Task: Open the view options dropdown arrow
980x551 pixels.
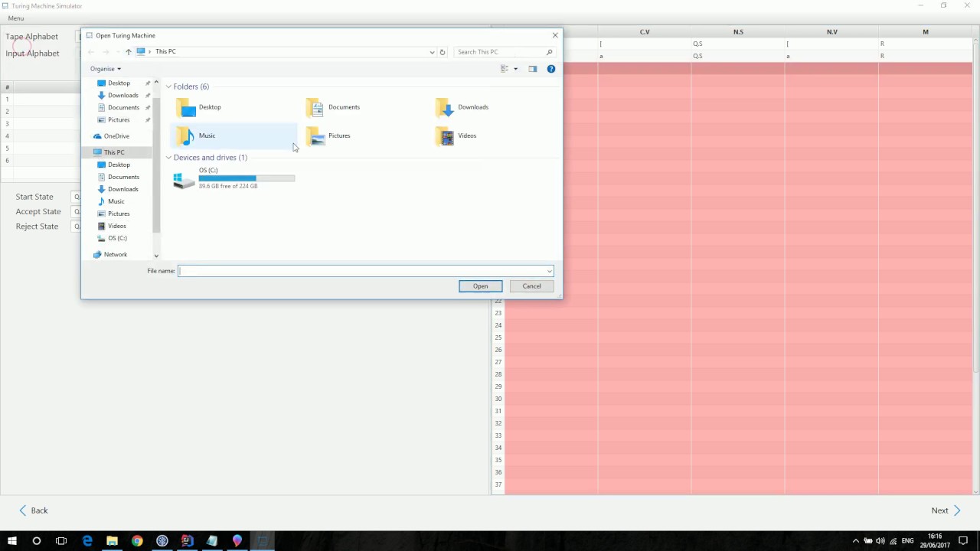Action: click(515, 69)
